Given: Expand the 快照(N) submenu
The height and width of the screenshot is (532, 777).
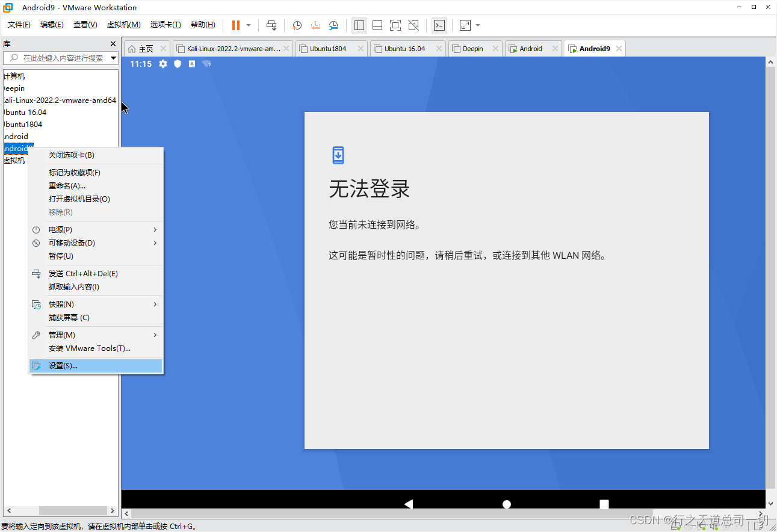Looking at the screenshot, I should click(x=96, y=305).
